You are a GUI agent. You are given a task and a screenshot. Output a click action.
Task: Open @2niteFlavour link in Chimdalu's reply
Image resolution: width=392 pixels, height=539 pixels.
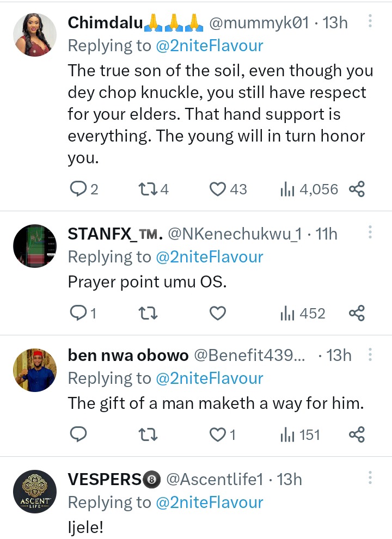coord(209,46)
